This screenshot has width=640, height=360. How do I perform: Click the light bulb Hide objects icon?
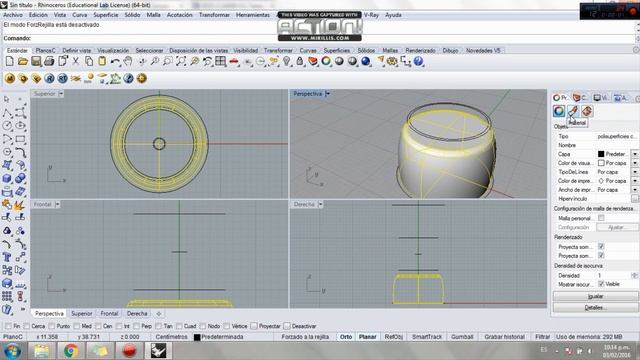click(x=287, y=62)
